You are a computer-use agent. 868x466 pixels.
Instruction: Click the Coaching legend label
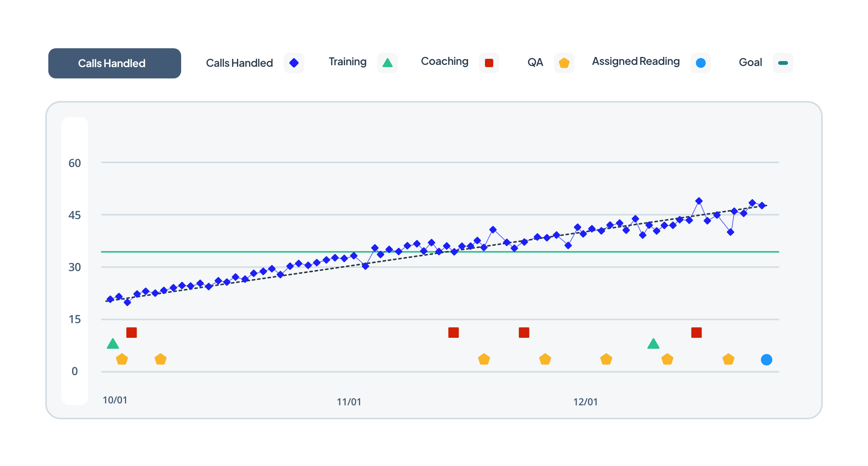point(445,61)
